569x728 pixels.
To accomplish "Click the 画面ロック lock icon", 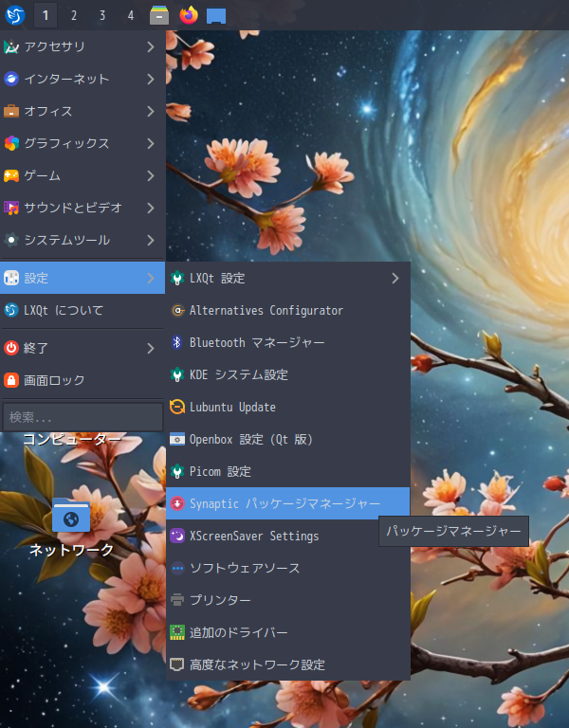I will [11, 380].
